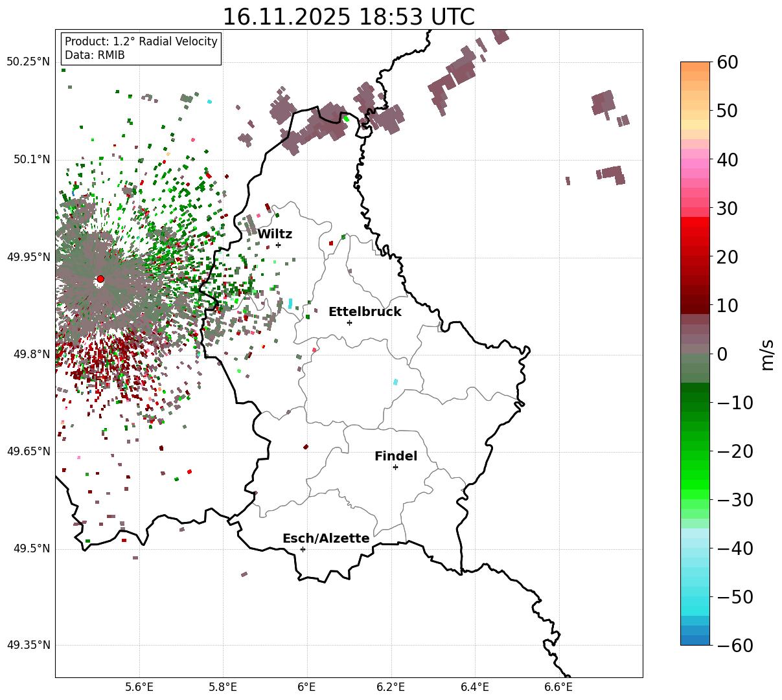This screenshot has width=782, height=700.
Task: Click the Esch/Alzette city label
Action: pos(326,539)
